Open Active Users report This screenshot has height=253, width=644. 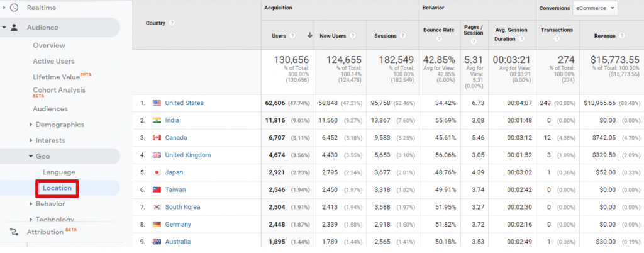(x=54, y=61)
